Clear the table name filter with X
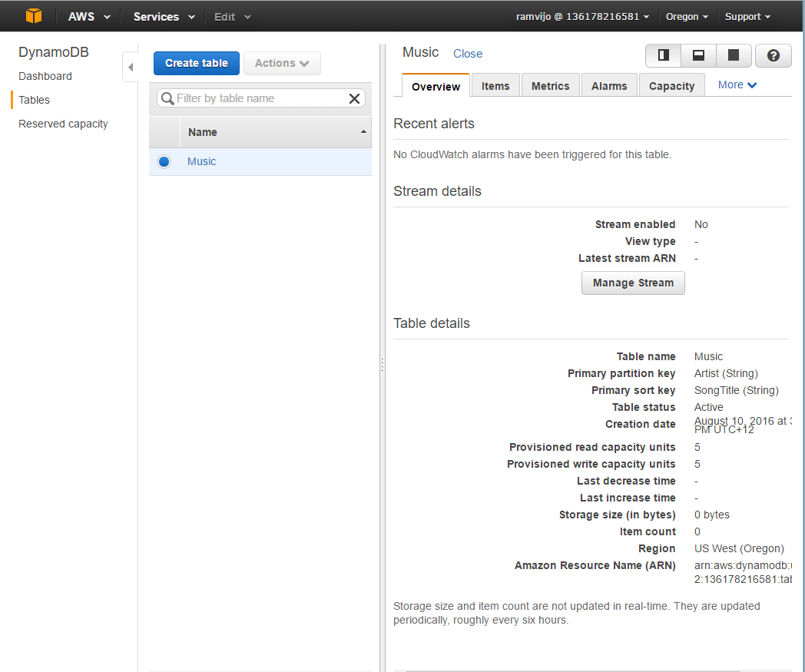 click(354, 98)
